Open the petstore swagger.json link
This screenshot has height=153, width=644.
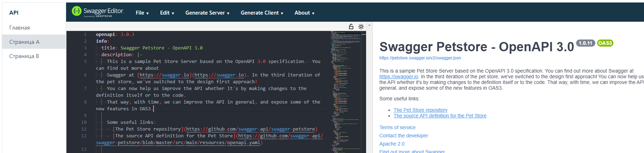pyautogui.click(x=420, y=58)
